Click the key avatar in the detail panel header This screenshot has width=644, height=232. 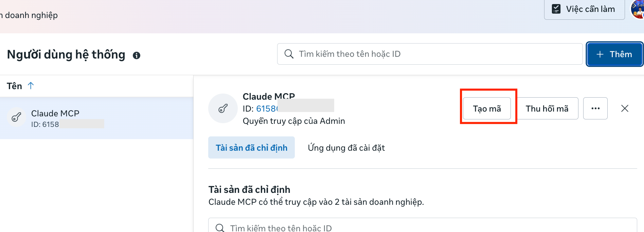(x=223, y=108)
